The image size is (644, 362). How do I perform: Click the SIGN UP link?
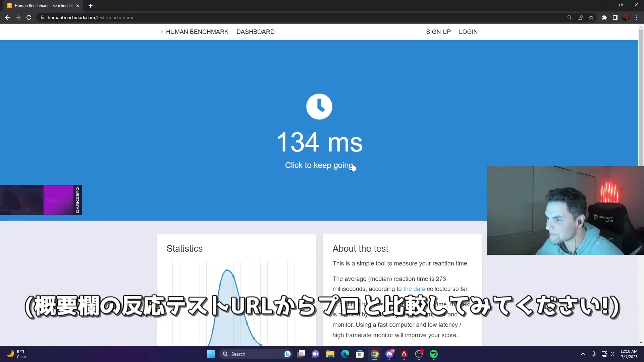(x=438, y=32)
